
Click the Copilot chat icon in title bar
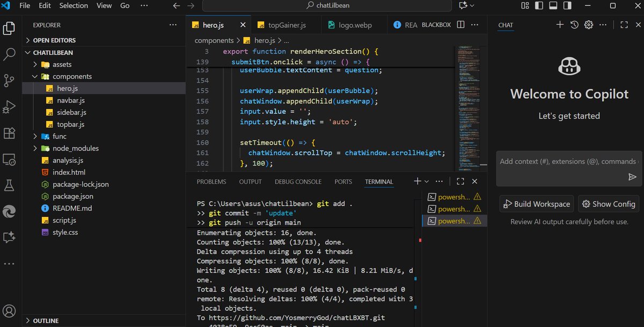point(463,5)
